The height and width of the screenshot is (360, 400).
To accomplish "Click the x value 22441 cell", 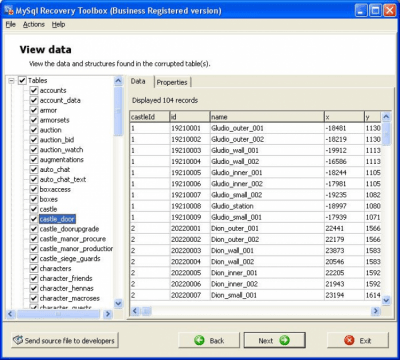I will [x=344, y=228].
